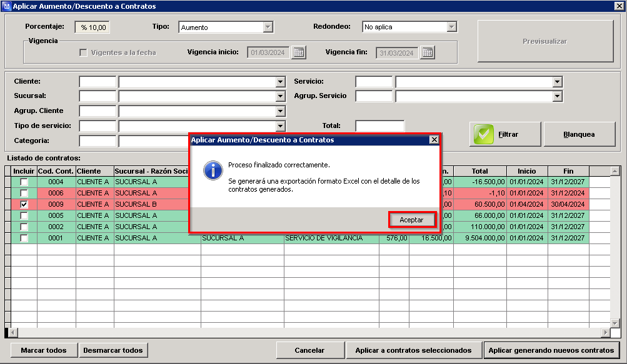
Task: Select the SUCURSAL B cell of contract 0009
Action: (151, 204)
